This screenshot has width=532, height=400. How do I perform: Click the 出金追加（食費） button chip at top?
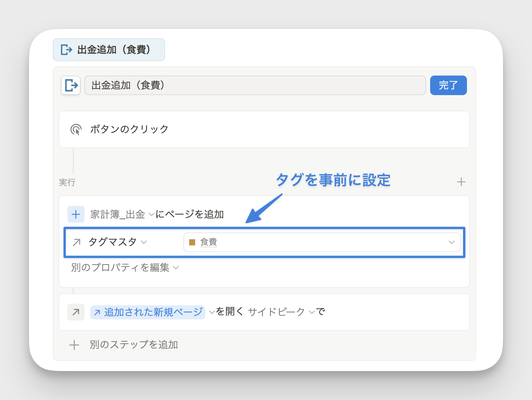point(109,50)
